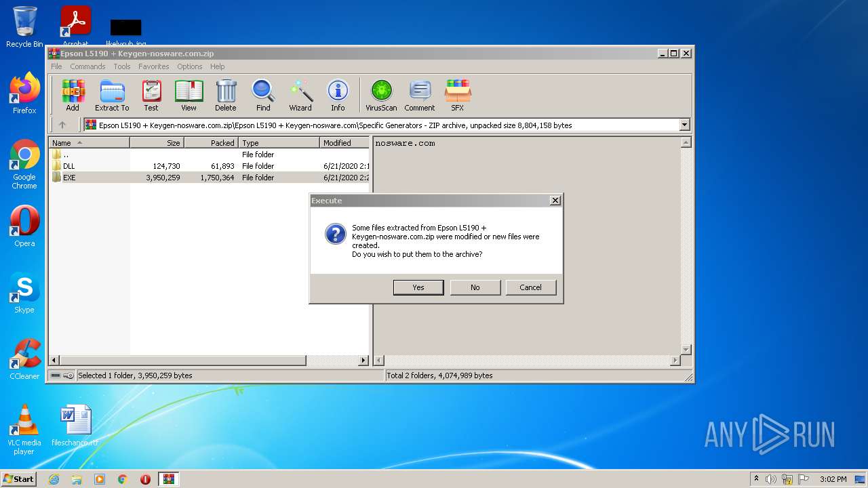Image resolution: width=868 pixels, height=488 pixels.
Task: Click the Test archive toolbar icon
Action: [x=151, y=96]
